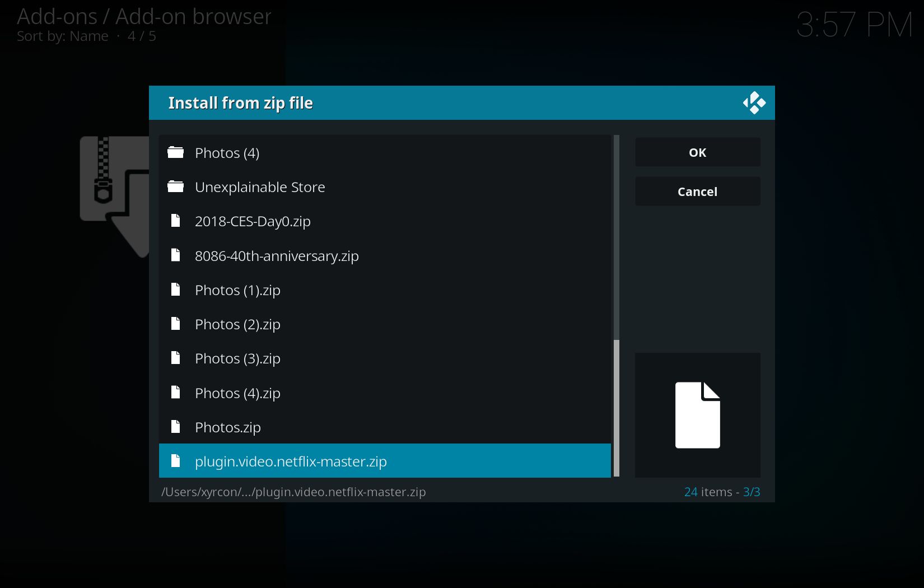The width and height of the screenshot is (924, 588).
Task: Click the zip install icon behind the dialog
Action: click(x=114, y=196)
